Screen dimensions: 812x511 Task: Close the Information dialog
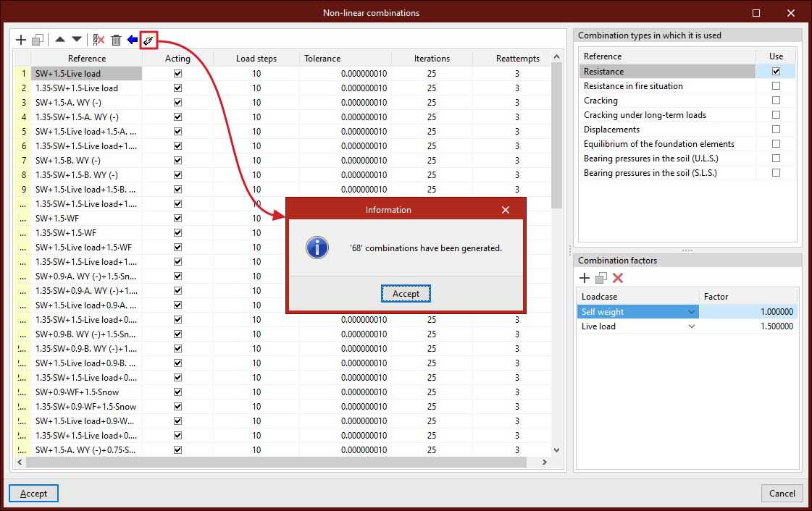pos(506,209)
